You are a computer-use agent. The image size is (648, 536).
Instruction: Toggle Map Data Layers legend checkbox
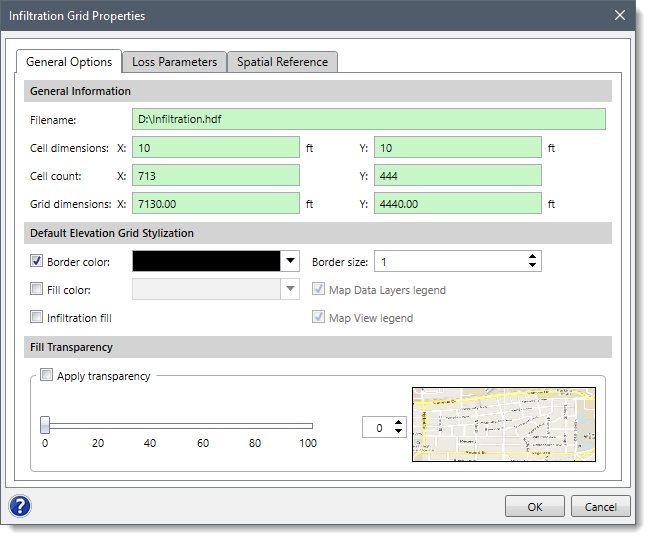318,289
